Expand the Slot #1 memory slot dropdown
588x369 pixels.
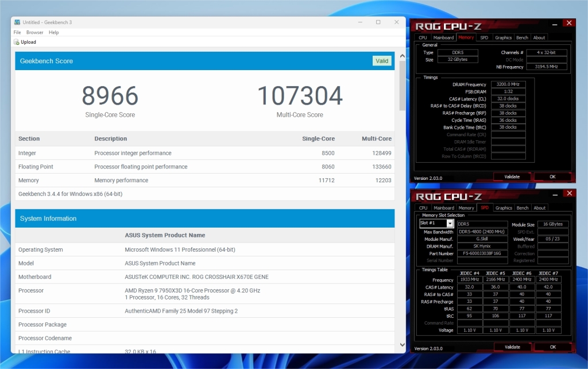click(x=450, y=224)
